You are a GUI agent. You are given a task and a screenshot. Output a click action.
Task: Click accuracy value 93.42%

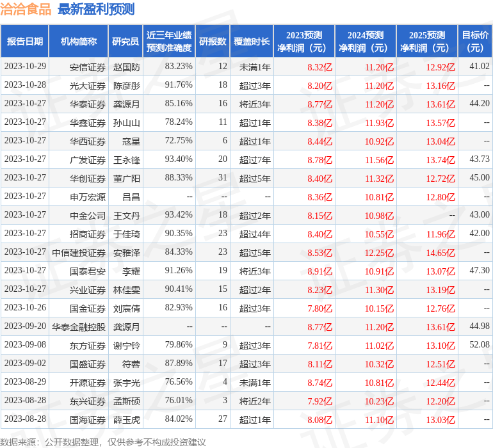(x=179, y=214)
